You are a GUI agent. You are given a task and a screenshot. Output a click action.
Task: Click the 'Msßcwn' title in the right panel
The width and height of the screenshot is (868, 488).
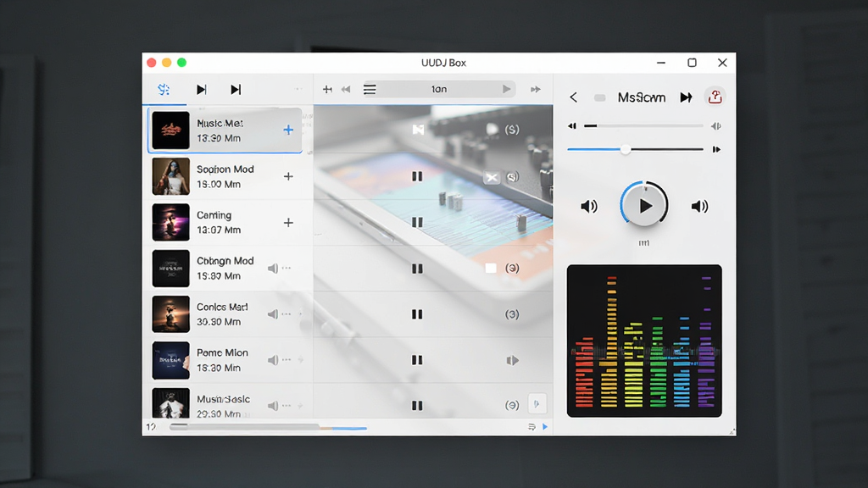tap(642, 97)
